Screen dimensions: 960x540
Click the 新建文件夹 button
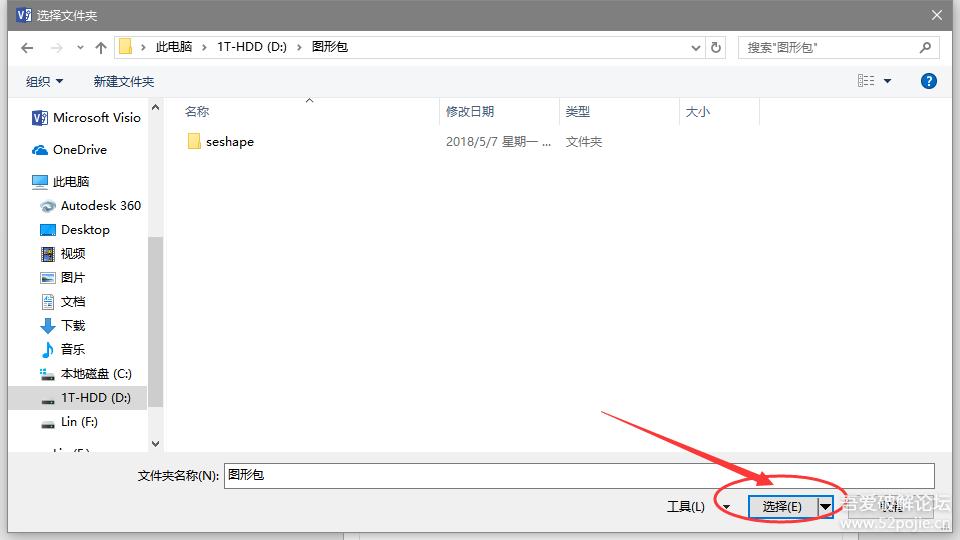coord(123,81)
